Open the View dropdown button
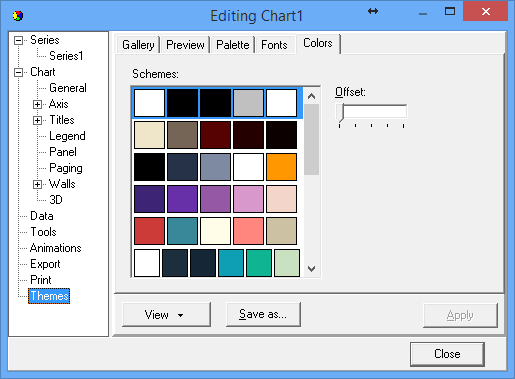The image size is (515, 379). click(166, 314)
